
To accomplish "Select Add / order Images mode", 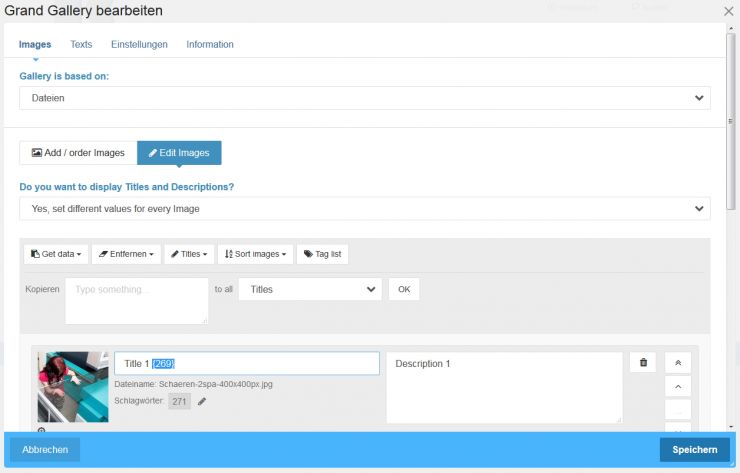I will click(78, 153).
